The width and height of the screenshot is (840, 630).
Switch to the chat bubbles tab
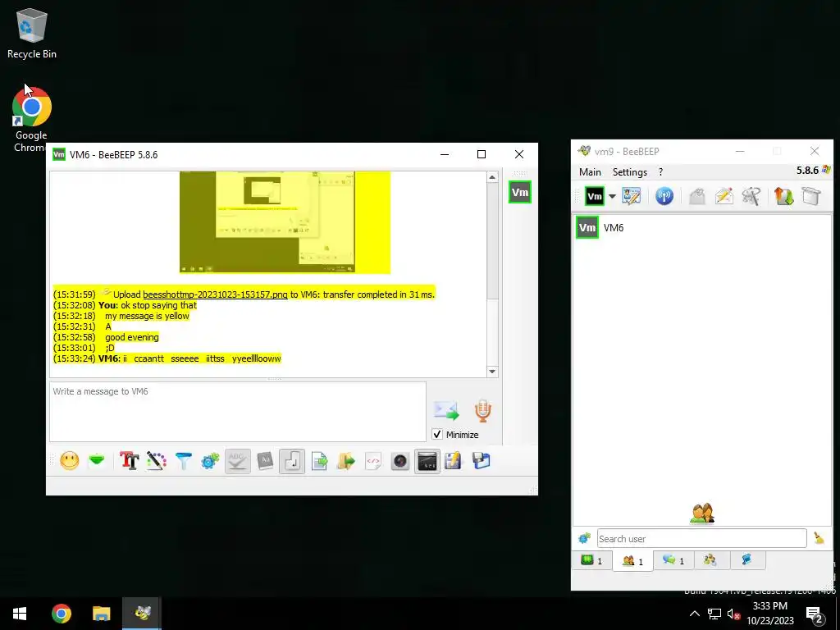click(673, 560)
